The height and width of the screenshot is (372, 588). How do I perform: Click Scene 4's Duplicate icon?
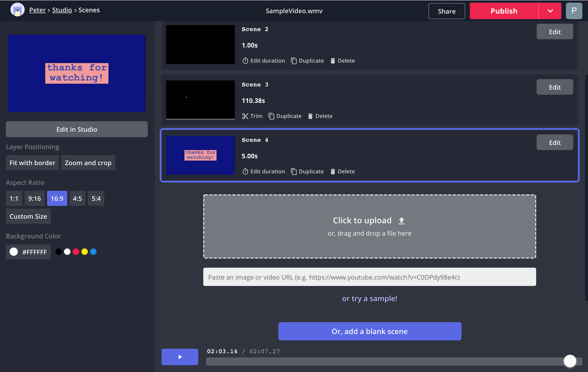coord(294,172)
